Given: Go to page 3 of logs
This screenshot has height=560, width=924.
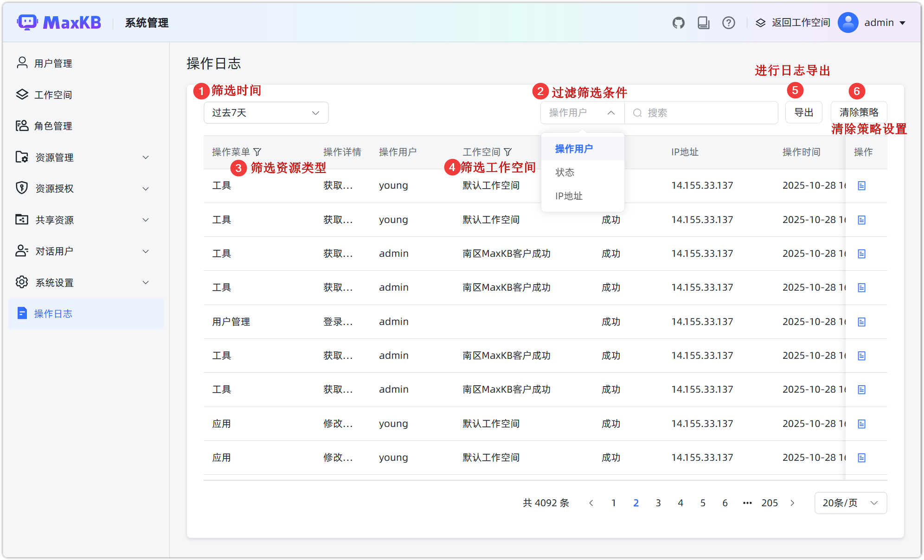Looking at the screenshot, I should (x=658, y=503).
